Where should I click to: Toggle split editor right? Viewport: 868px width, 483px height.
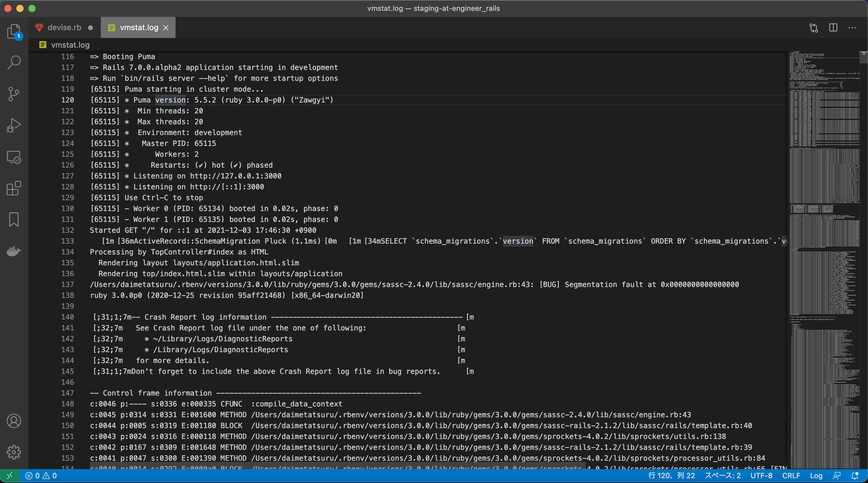point(833,28)
